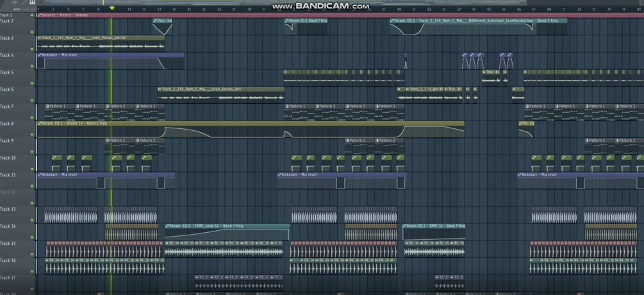Click the Track 1 name label

6,15
